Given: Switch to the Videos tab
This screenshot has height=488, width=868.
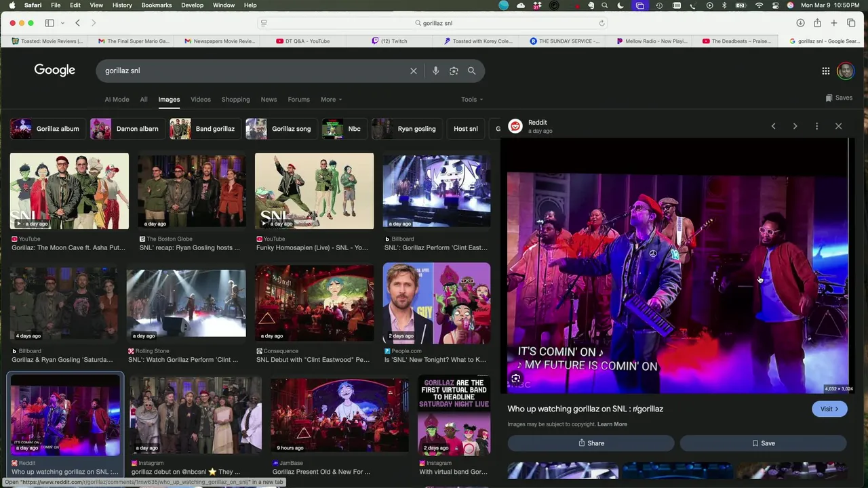Looking at the screenshot, I should coord(201,100).
